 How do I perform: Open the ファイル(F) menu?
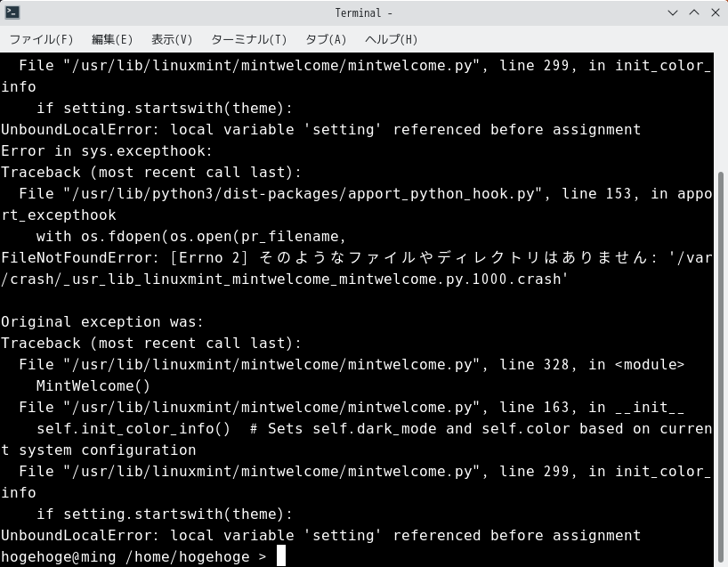coord(41,39)
